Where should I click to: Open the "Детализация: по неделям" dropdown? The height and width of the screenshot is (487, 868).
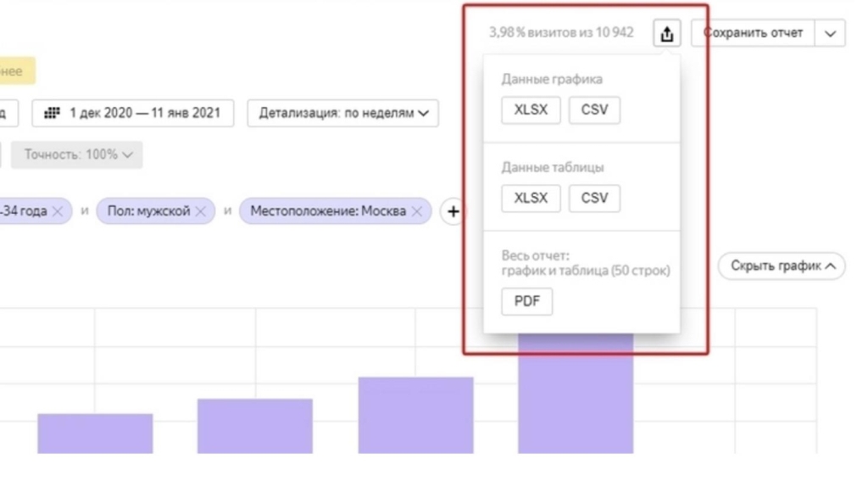[342, 113]
